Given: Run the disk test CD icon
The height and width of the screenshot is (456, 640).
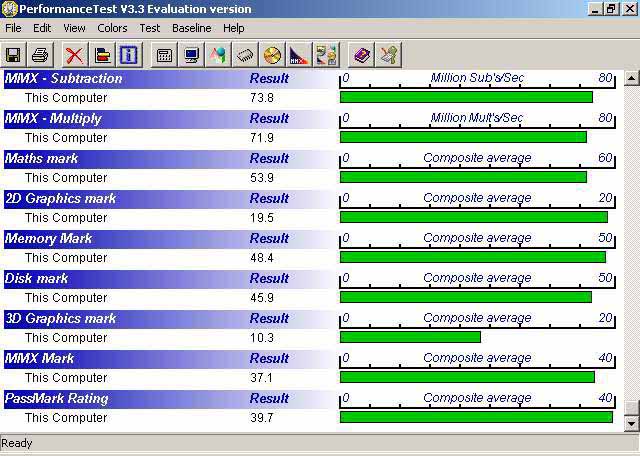Looking at the screenshot, I should (272, 55).
